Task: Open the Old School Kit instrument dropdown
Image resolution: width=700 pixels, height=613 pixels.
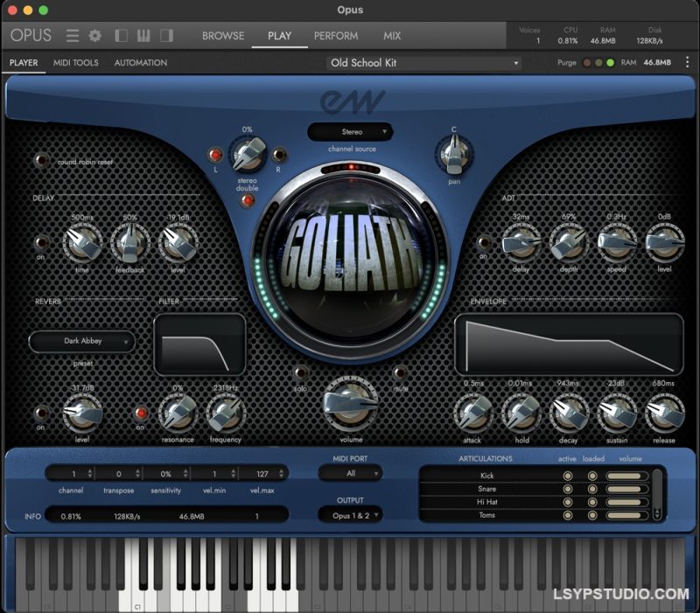Action: (x=424, y=62)
